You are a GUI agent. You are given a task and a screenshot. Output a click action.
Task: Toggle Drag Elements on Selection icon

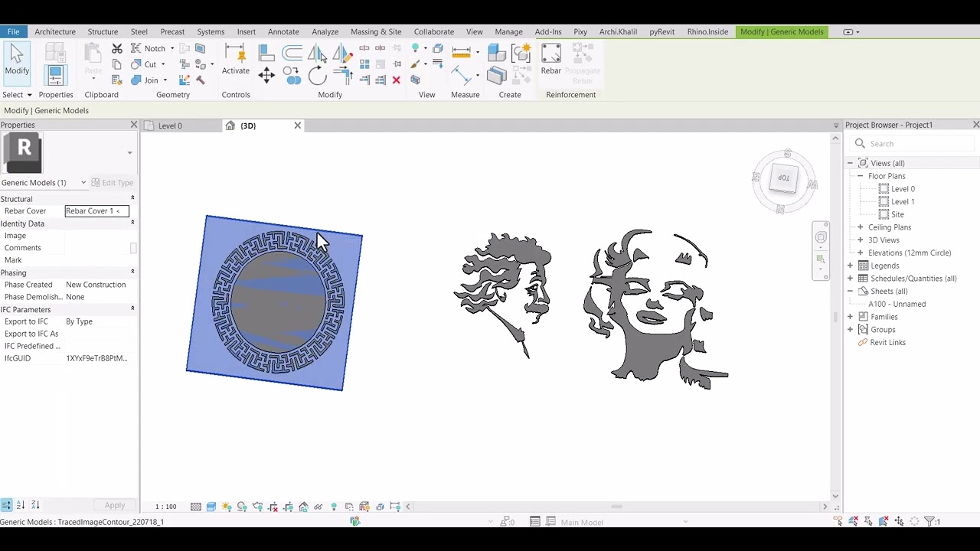click(899, 521)
